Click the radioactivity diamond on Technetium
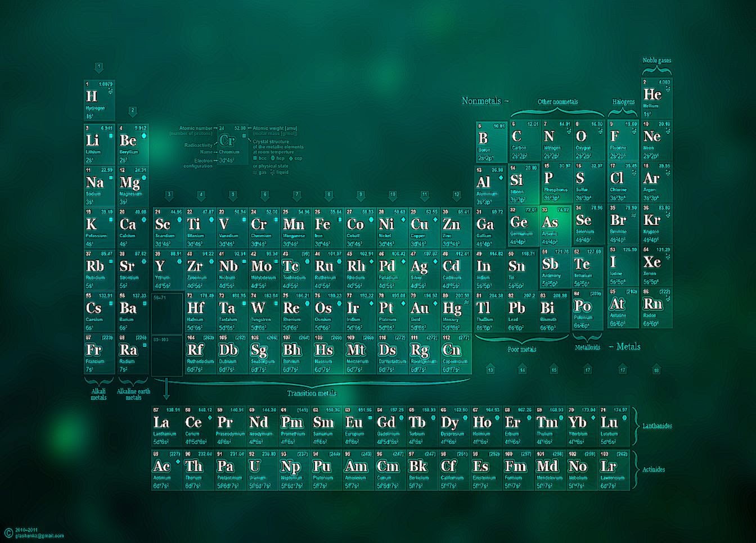 pos(307,262)
